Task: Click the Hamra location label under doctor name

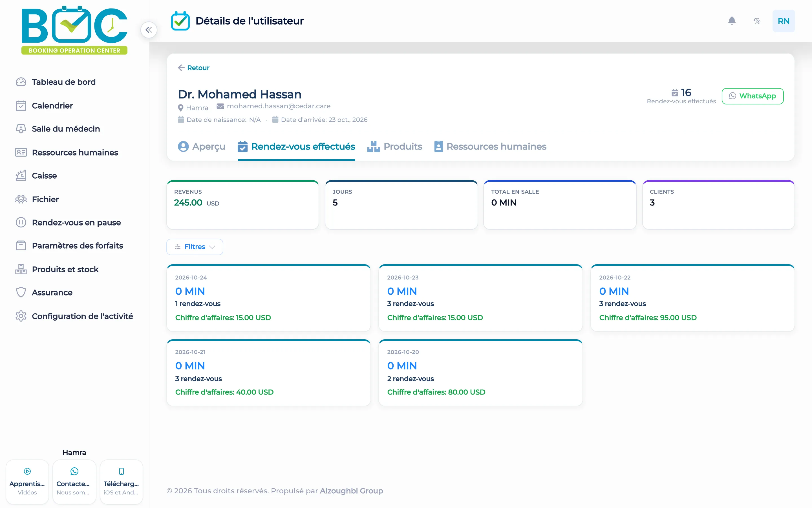Action: 197,108
